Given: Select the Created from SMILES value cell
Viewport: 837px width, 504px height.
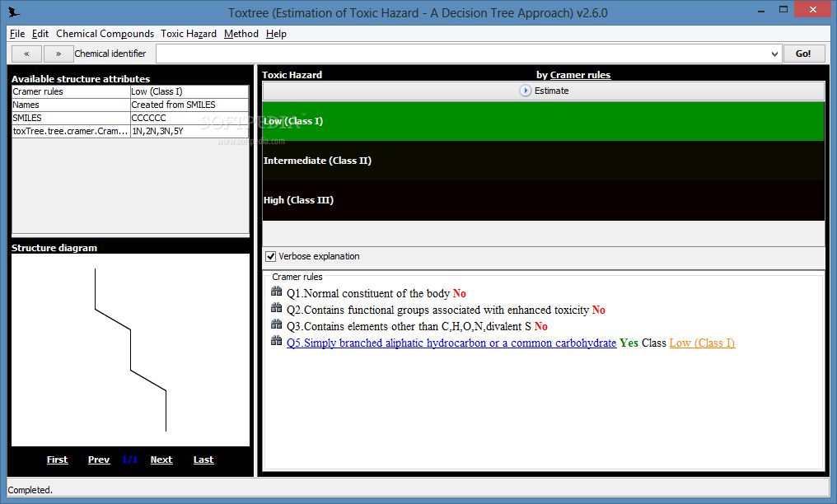Looking at the screenshot, I should (189, 105).
